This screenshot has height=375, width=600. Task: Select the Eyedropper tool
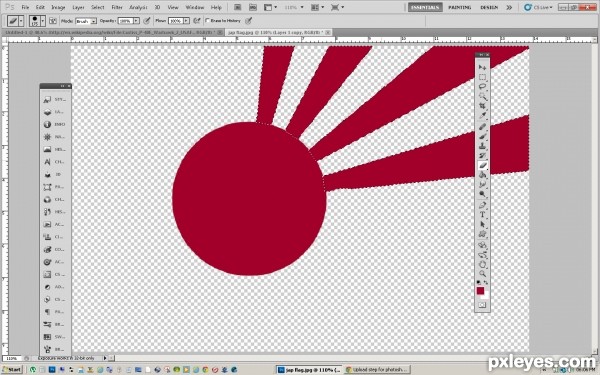[x=482, y=115]
